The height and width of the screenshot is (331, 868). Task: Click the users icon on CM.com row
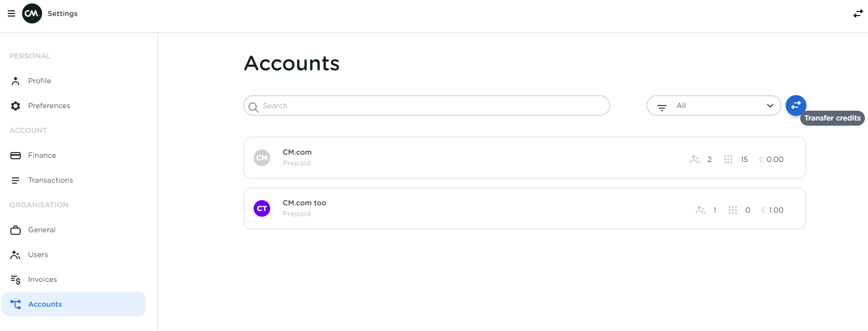(695, 159)
